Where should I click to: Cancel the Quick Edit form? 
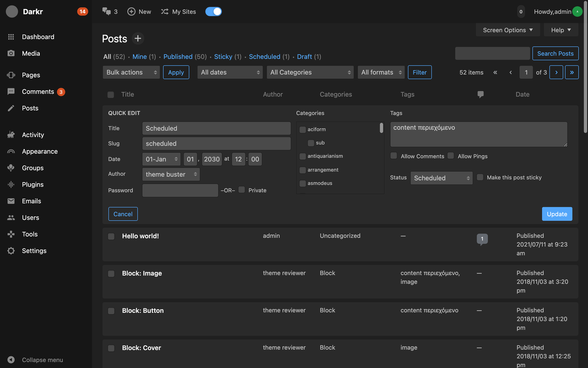(123, 214)
